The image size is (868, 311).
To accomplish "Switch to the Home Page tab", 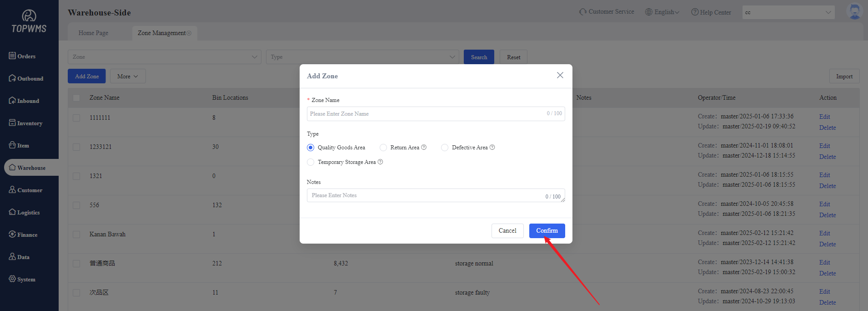I will click(x=93, y=33).
